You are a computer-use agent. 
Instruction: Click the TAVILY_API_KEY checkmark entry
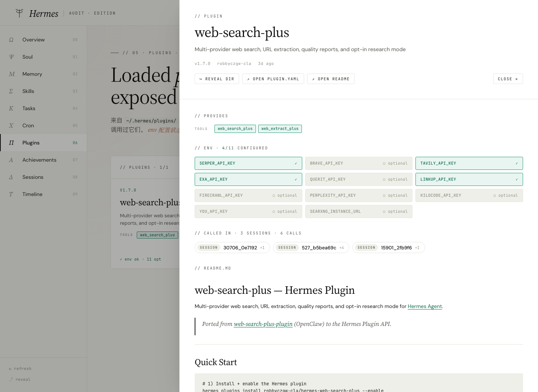pyautogui.click(x=469, y=164)
